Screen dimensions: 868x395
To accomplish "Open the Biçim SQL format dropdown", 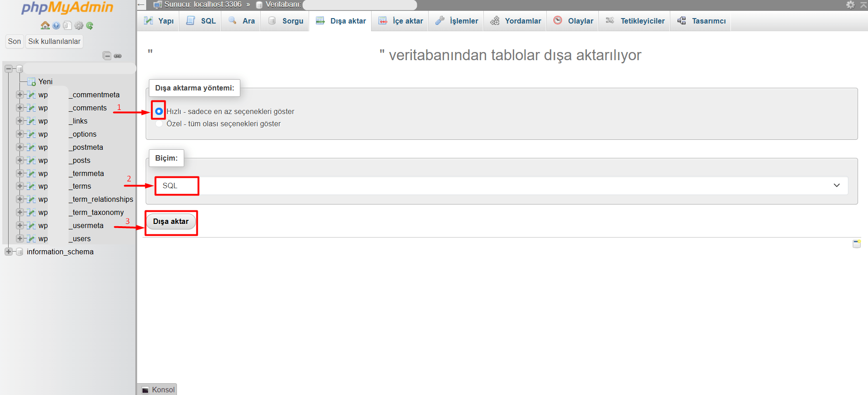I will click(x=501, y=186).
